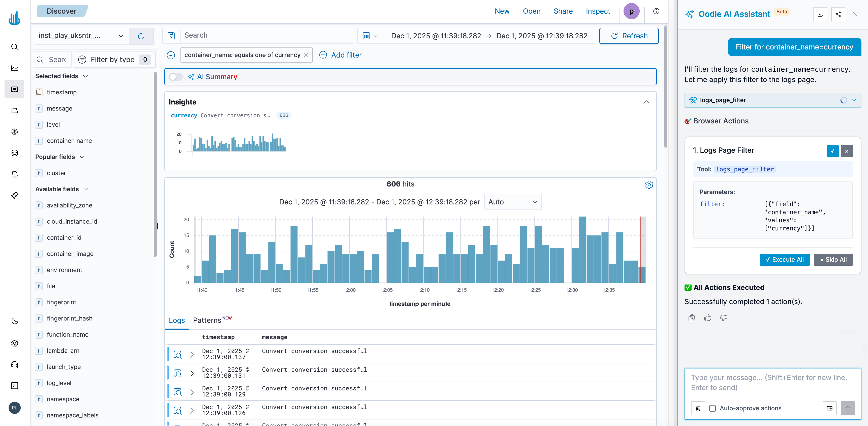Download the AI Assistant conversation

(820, 14)
